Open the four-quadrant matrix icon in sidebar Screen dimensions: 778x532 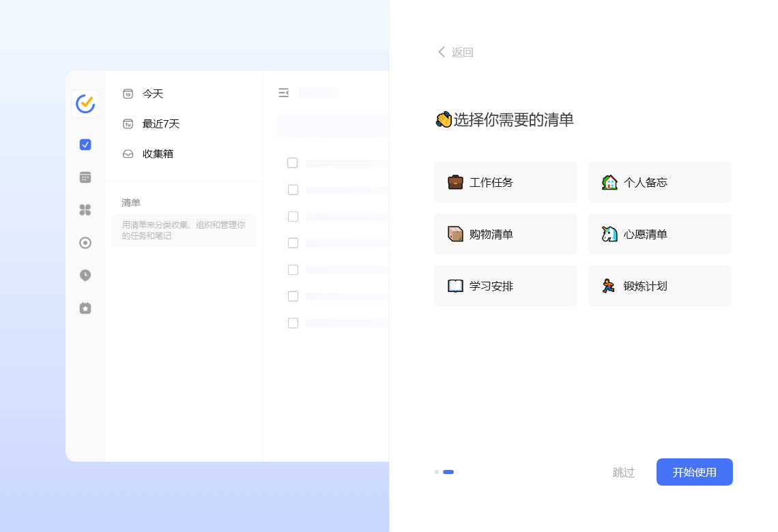coord(85,209)
